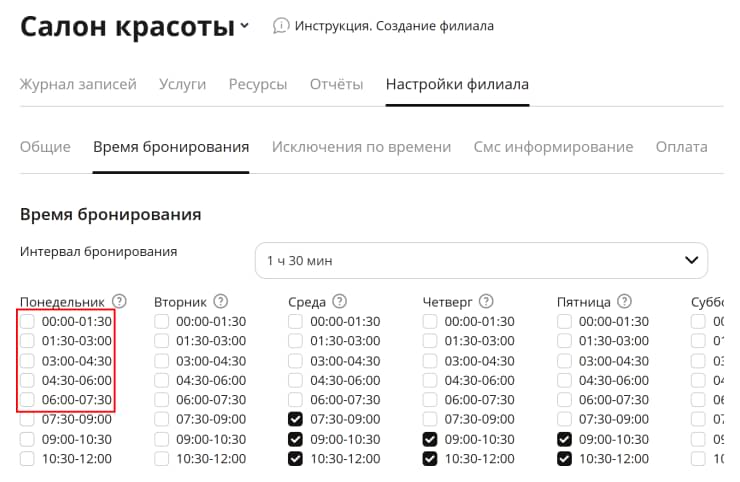Check Среда 04:30-06:00 slot
The image size is (740, 482).
click(295, 380)
